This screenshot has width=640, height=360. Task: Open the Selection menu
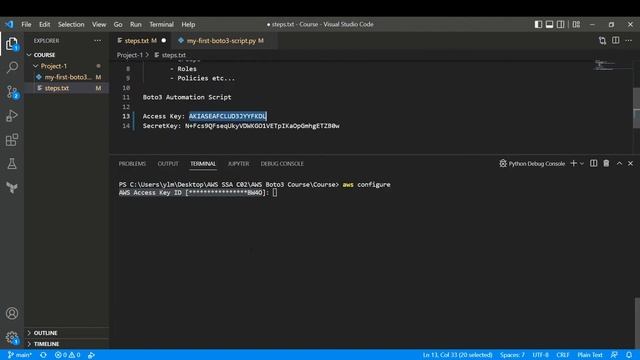(71, 24)
